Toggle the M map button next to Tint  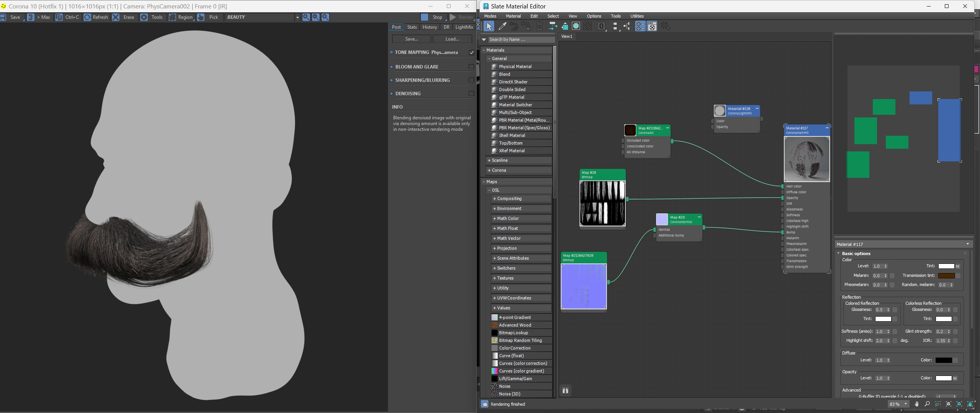pyautogui.click(x=957, y=266)
